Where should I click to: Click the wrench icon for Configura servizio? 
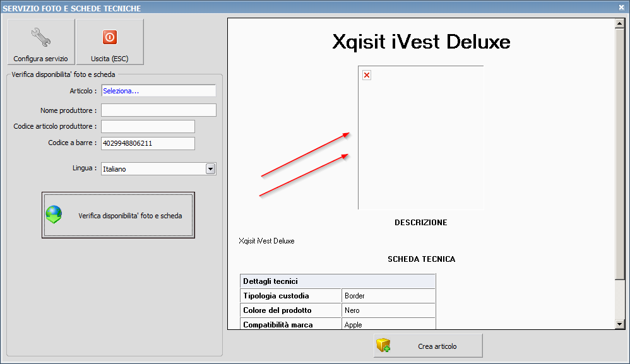41,37
